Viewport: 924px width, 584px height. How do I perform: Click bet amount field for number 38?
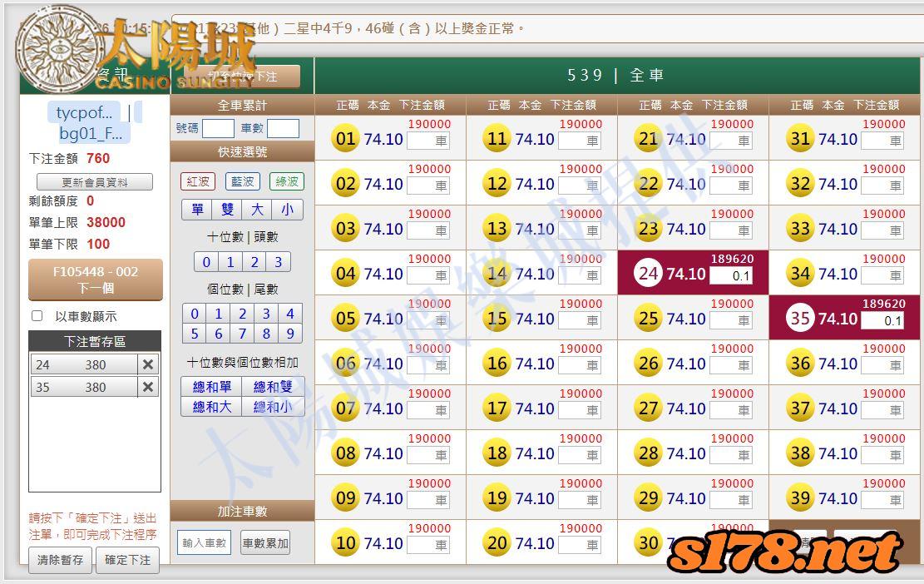point(882,456)
